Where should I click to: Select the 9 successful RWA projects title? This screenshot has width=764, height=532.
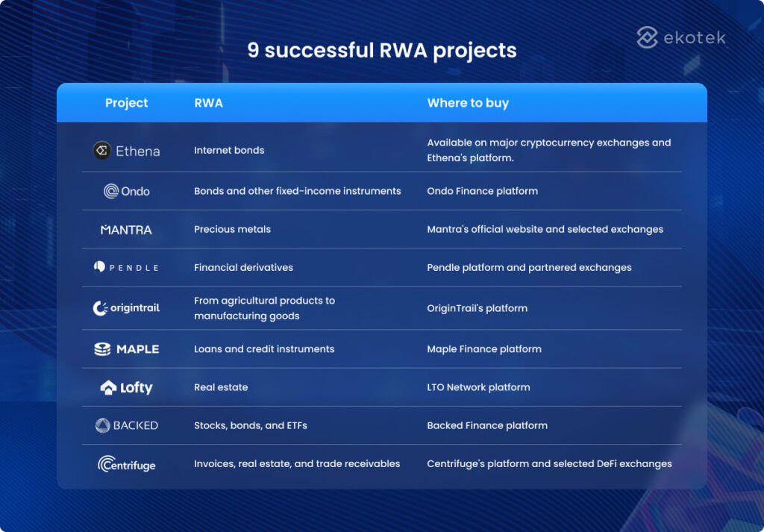click(382, 50)
